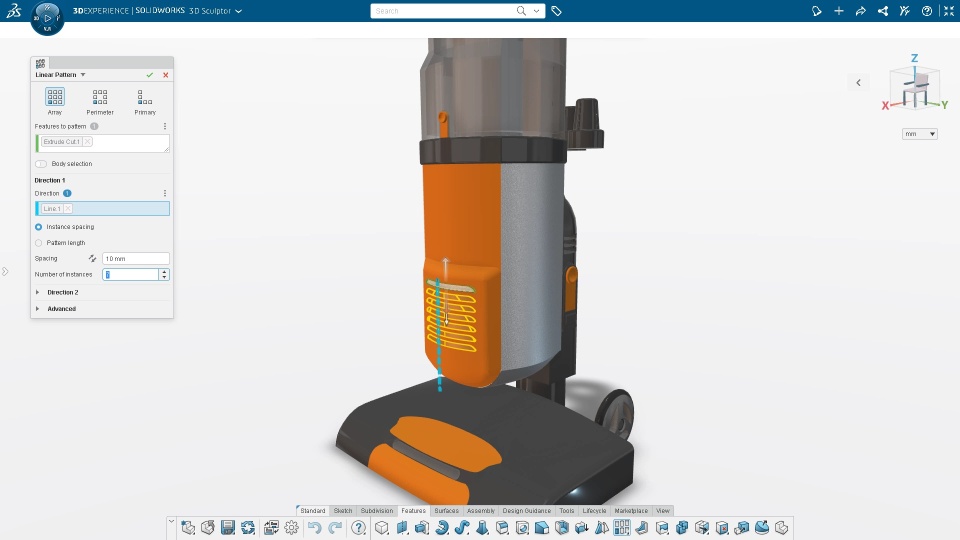Screen dimensions: 960x540
Task: Select the Perimeter pattern type icon
Action: [100, 97]
